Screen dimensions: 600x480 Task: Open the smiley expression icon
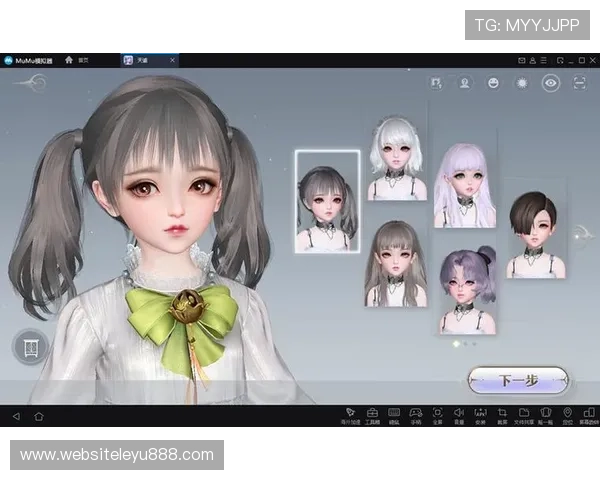[x=493, y=83]
